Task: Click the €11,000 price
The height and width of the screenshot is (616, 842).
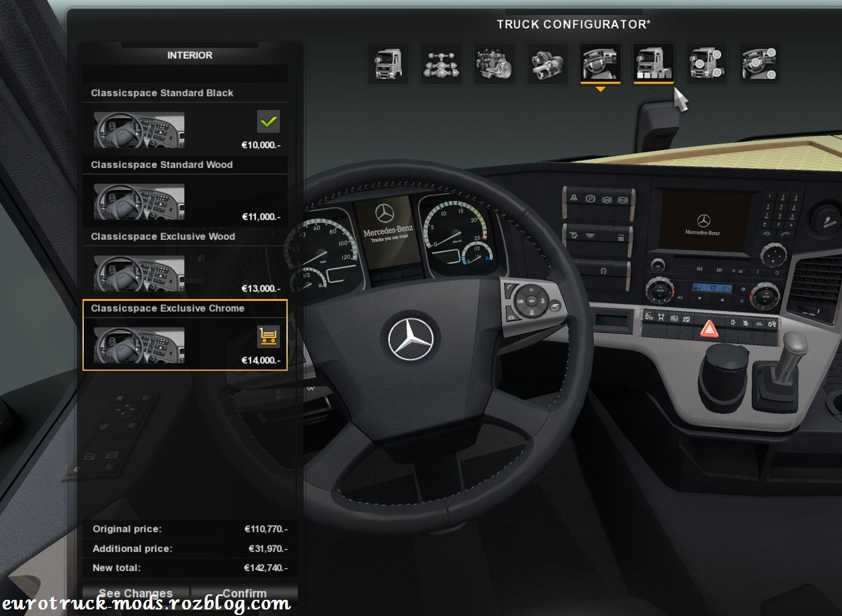Action: pos(261,216)
